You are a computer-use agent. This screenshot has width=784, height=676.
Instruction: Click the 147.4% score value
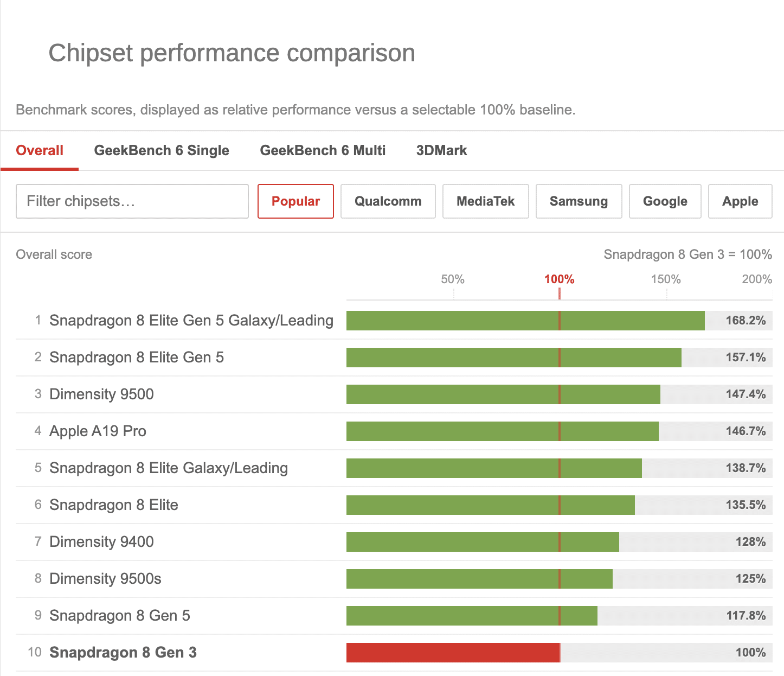pos(746,394)
